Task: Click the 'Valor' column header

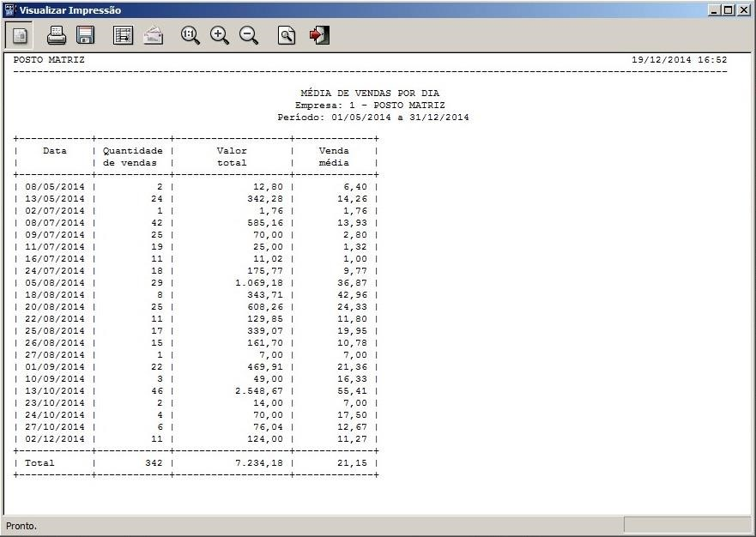Action: coord(232,150)
